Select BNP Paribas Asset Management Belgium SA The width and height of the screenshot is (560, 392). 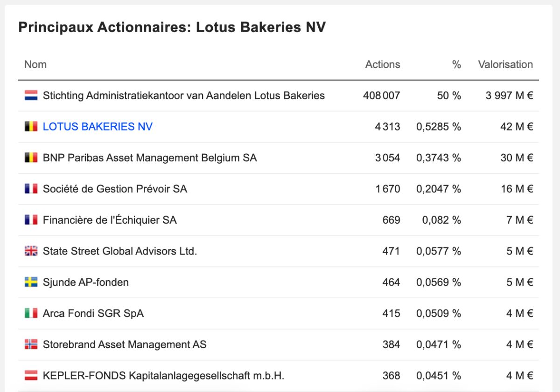pyautogui.click(x=150, y=158)
